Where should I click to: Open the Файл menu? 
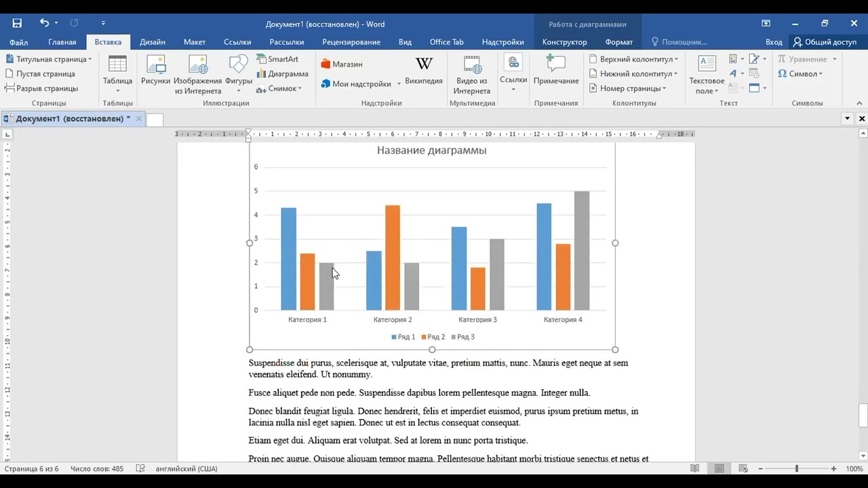19,42
